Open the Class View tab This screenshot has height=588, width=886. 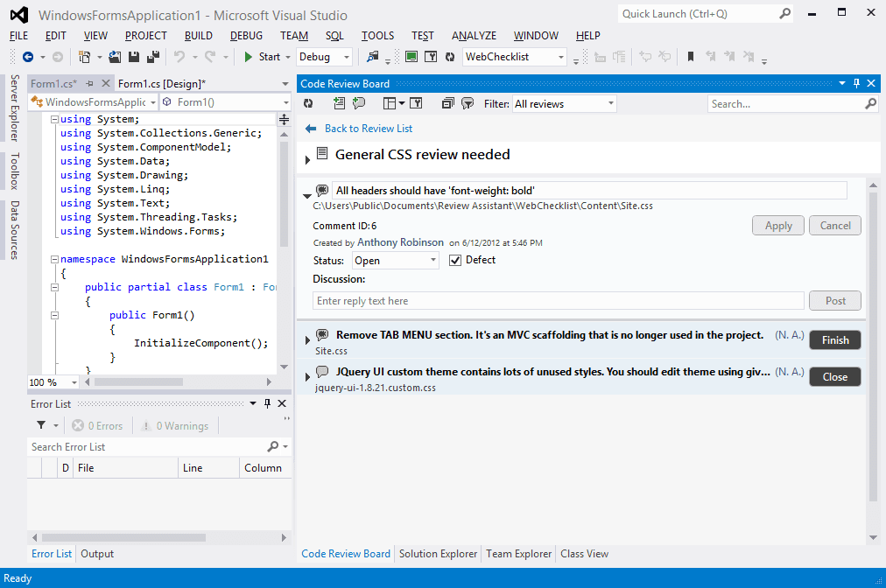pyautogui.click(x=584, y=554)
